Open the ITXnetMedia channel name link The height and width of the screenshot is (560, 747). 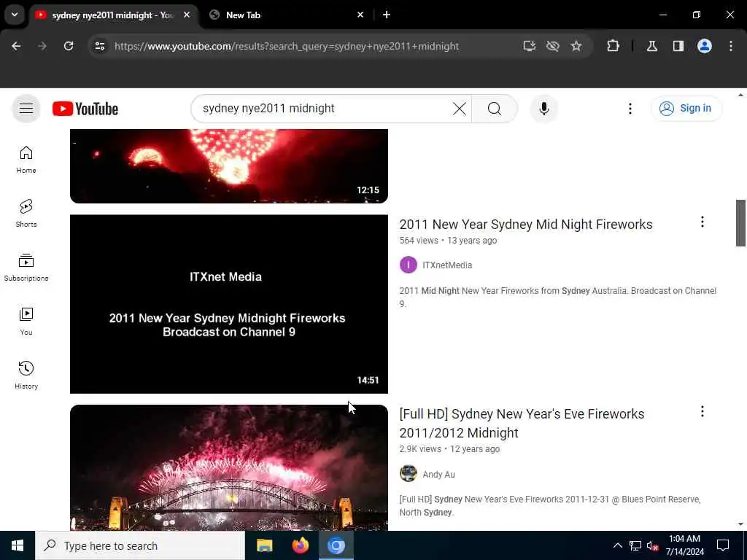click(447, 265)
